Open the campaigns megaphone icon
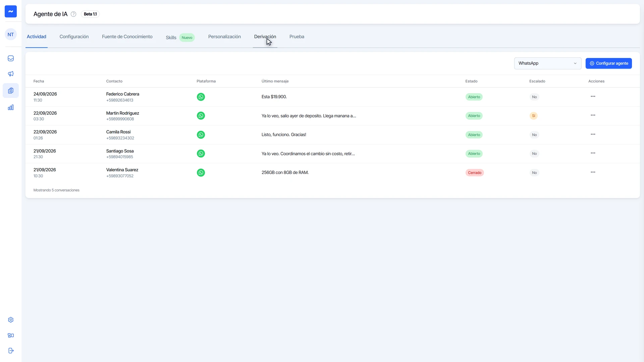 point(11,74)
